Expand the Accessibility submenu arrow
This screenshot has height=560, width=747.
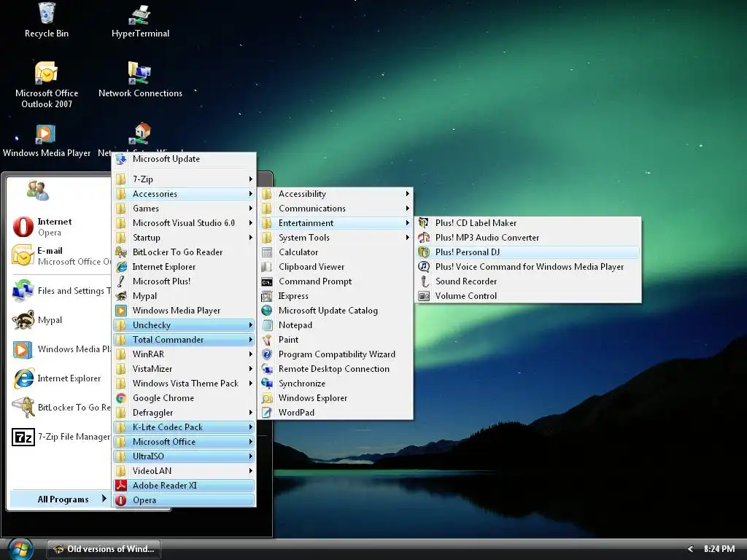[x=407, y=194]
